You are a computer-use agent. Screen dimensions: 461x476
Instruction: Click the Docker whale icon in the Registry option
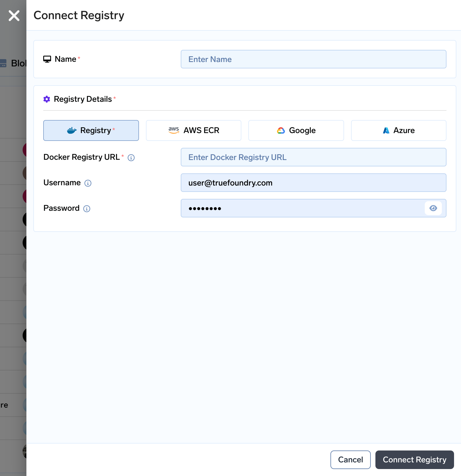(x=72, y=130)
